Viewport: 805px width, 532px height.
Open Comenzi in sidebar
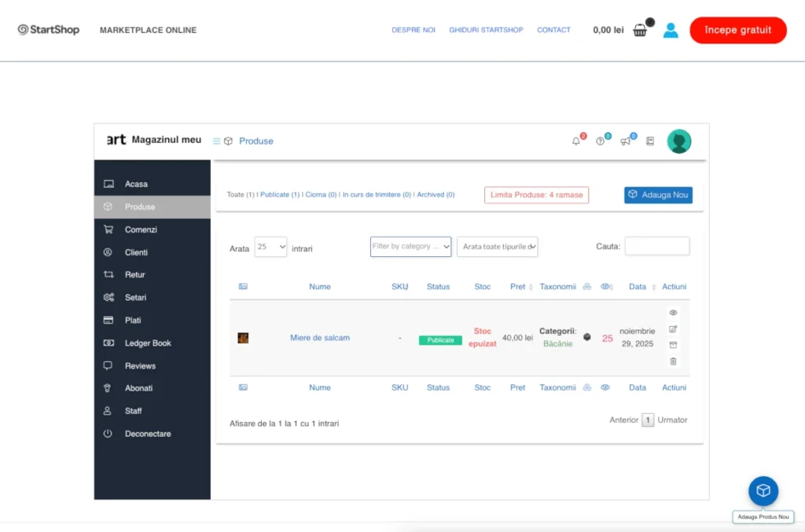pos(153,229)
